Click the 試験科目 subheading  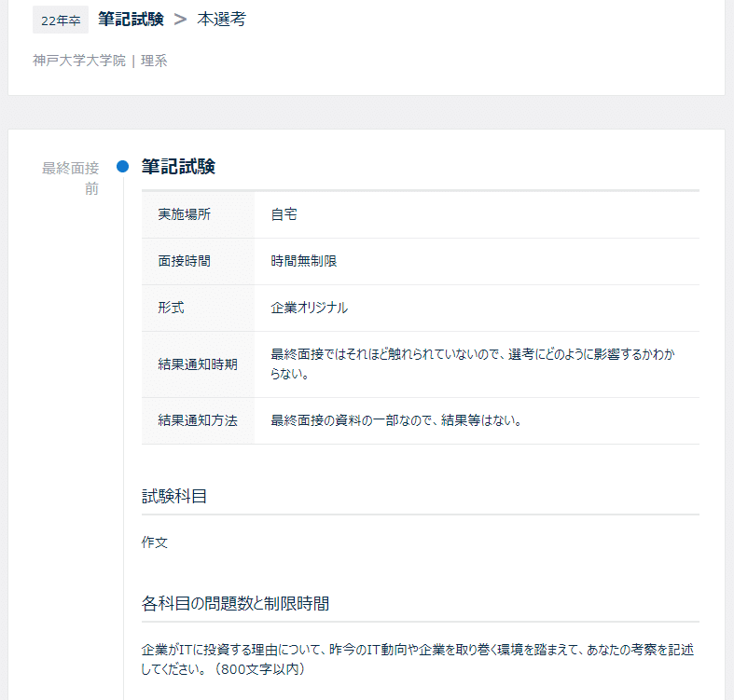pyautogui.click(x=174, y=496)
